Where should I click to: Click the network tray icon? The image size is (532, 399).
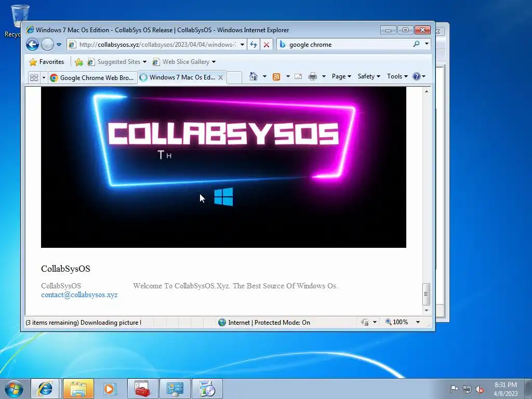pos(467,389)
